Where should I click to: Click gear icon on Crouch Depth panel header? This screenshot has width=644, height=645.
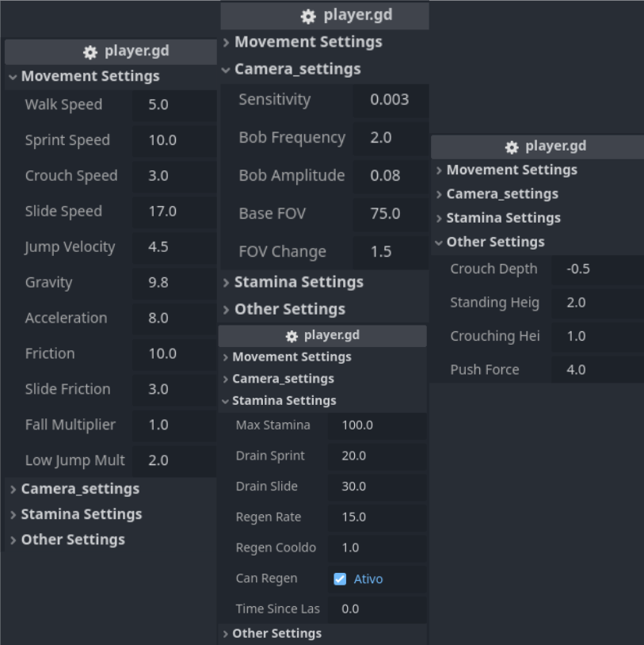click(x=512, y=147)
